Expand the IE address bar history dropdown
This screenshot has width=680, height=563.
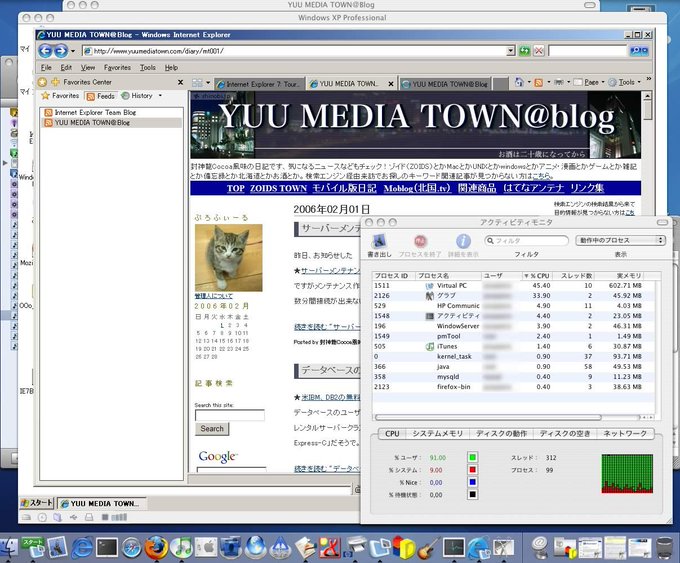511,51
